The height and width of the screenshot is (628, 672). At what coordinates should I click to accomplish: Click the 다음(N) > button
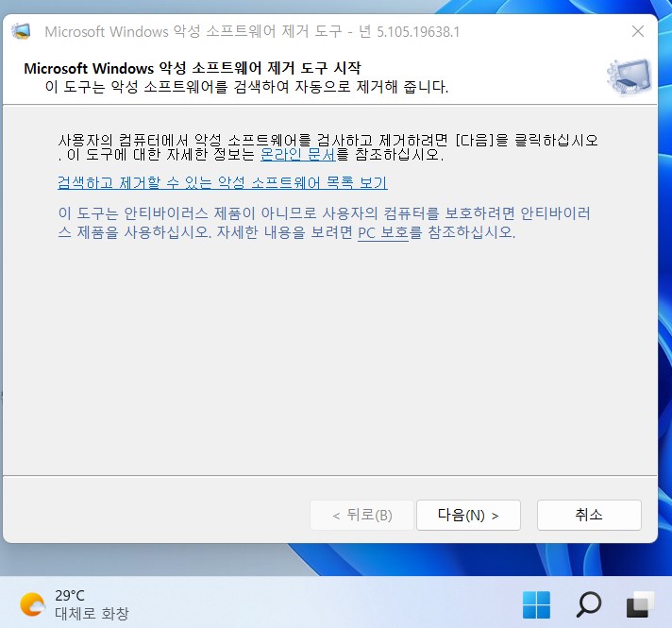468,515
